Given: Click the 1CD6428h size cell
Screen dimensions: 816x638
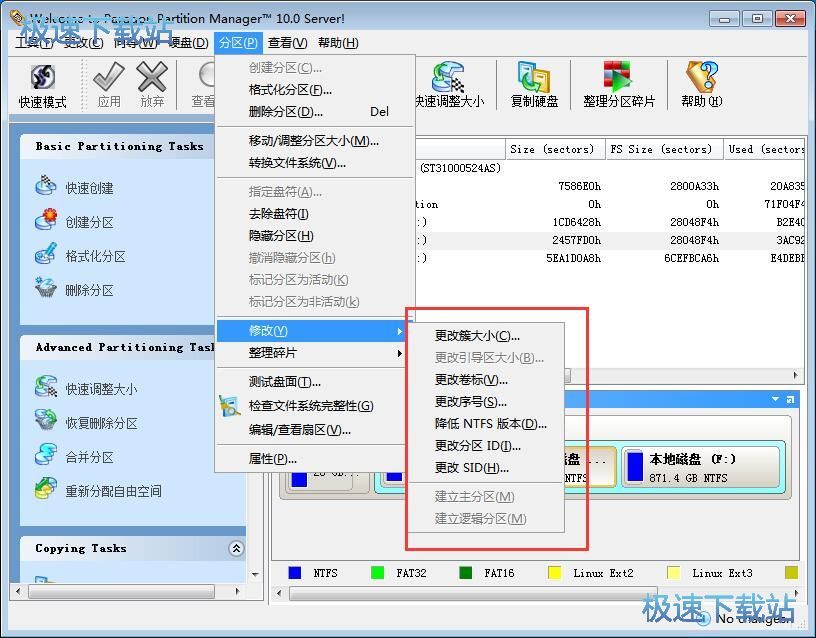Looking at the screenshot, I should [x=576, y=222].
